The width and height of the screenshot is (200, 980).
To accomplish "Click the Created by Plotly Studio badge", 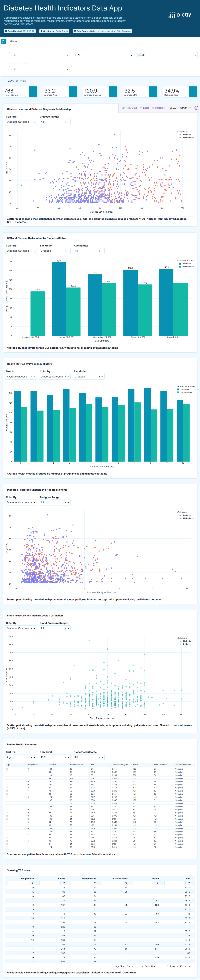I will [x=54, y=31].
